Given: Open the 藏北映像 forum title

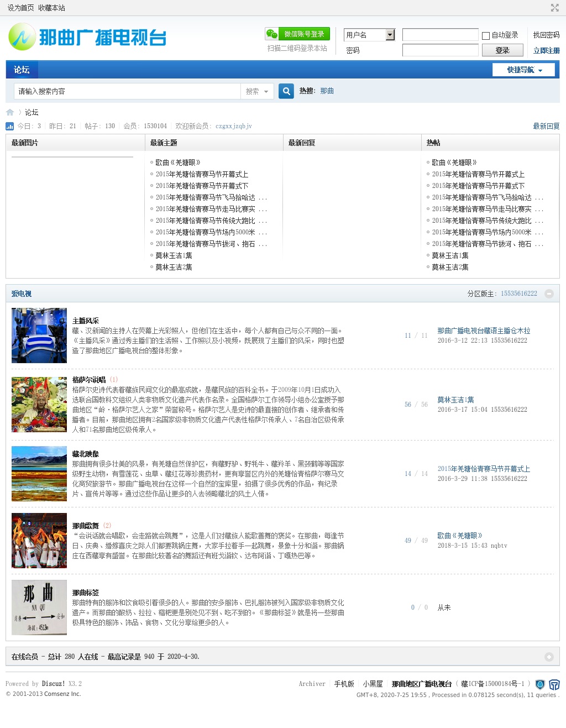Looking at the screenshot, I should coord(86,454).
